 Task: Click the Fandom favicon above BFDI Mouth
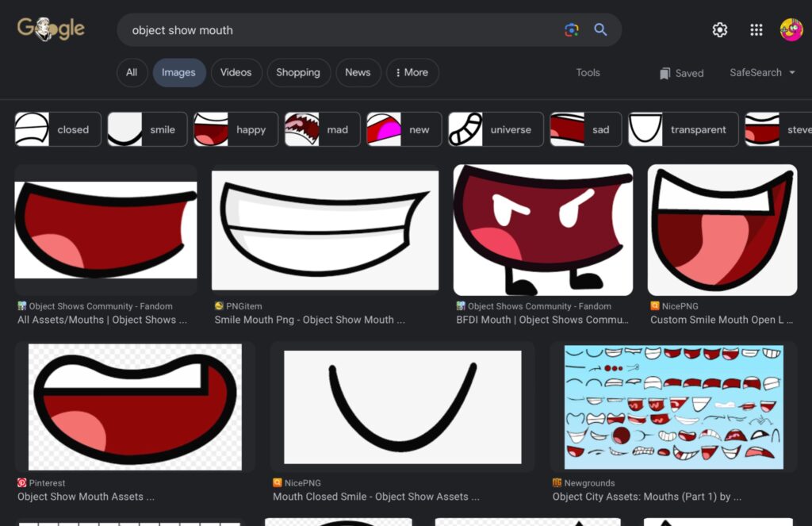click(x=461, y=305)
